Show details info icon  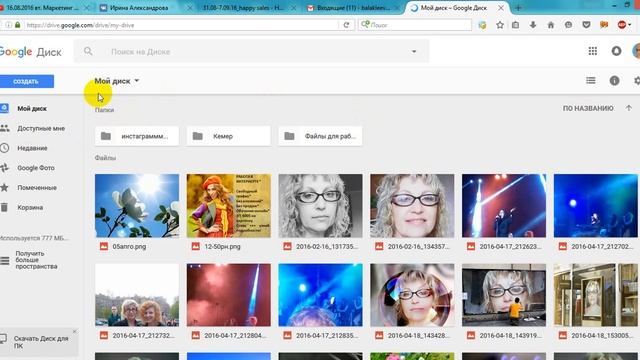(x=614, y=80)
